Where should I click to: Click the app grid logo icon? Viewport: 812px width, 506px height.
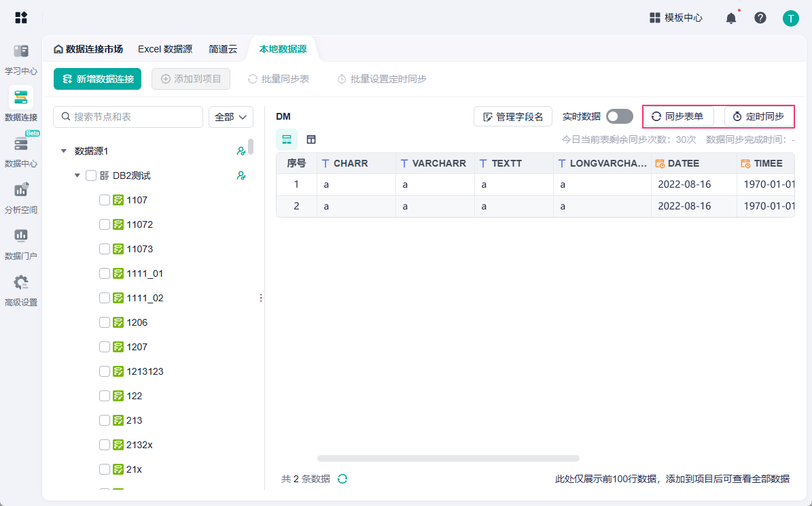20,18
